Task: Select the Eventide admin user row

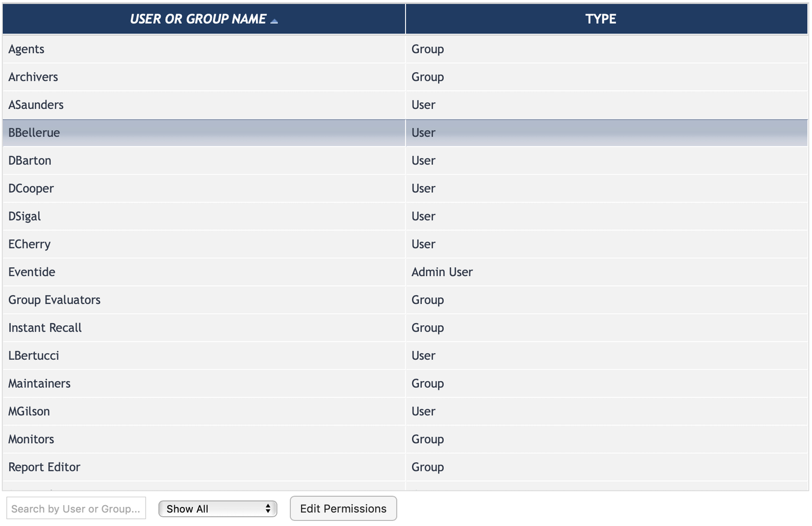Action: click(x=32, y=272)
